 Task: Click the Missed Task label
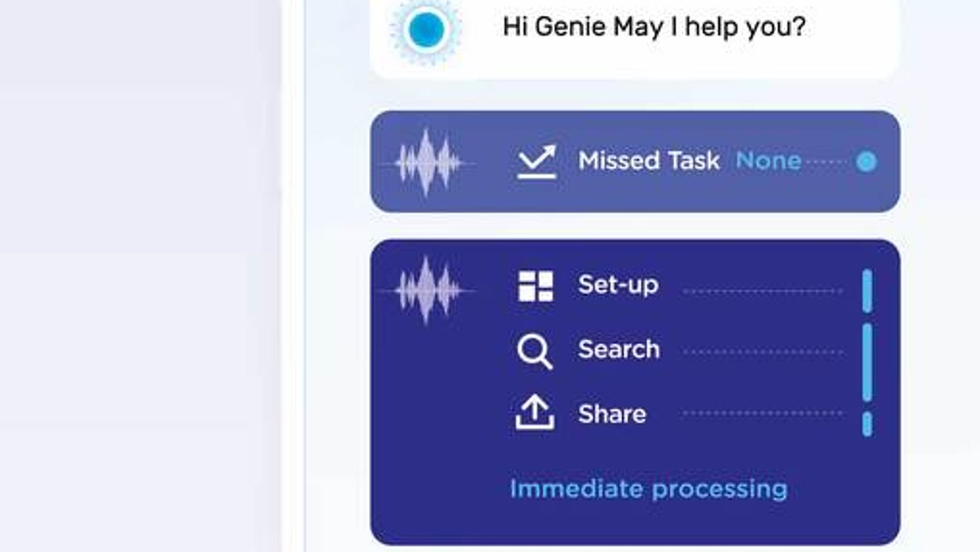649,161
